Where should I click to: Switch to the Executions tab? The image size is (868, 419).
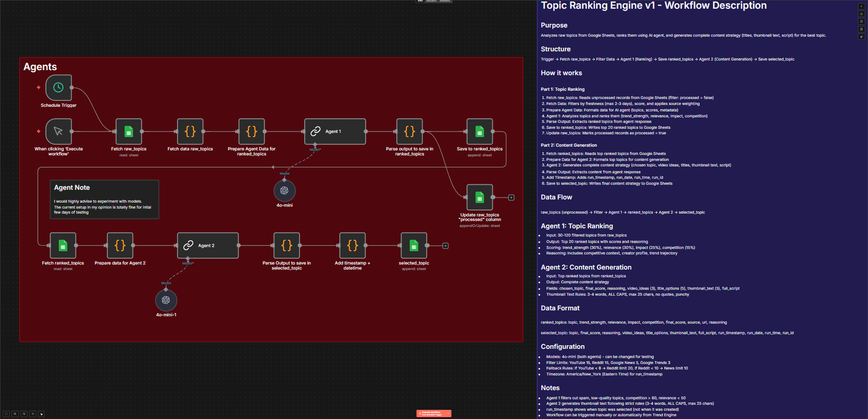431,1
